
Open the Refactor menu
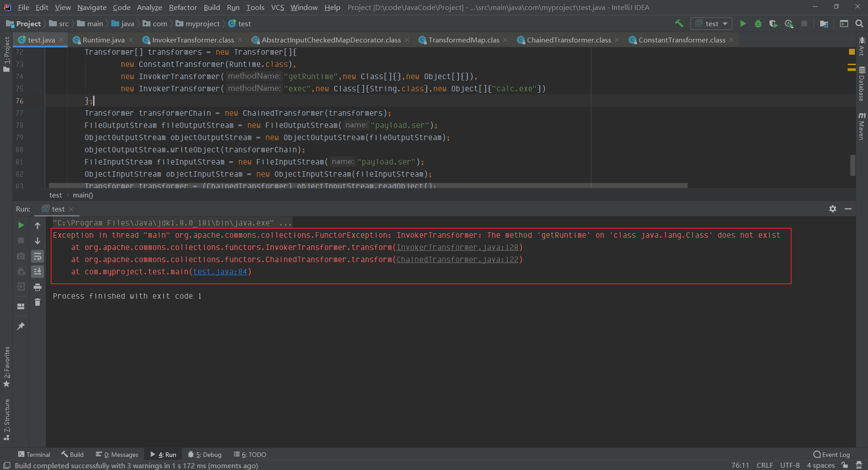pyautogui.click(x=183, y=7)
